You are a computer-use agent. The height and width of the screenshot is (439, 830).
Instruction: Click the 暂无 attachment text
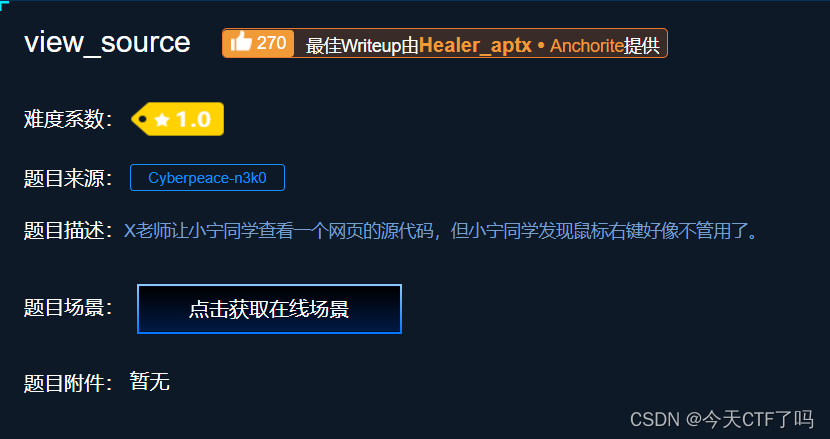[x=150, y=381]
